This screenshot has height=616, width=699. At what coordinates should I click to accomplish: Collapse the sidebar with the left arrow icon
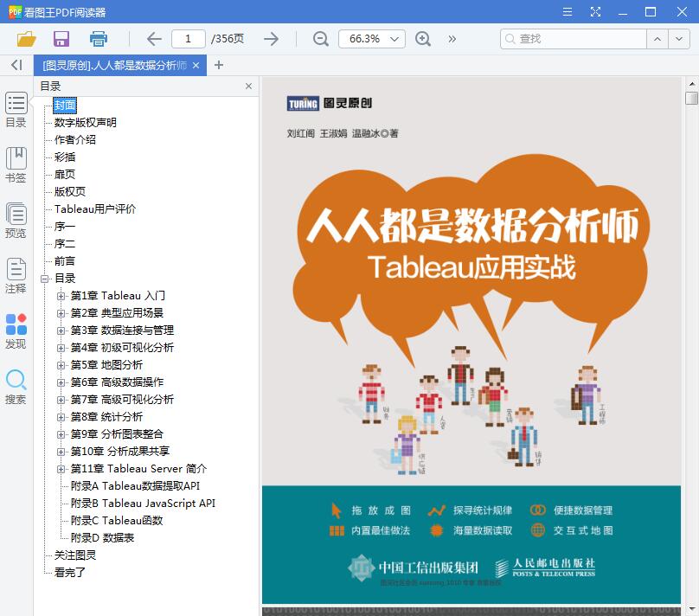(x=16, y=65)
